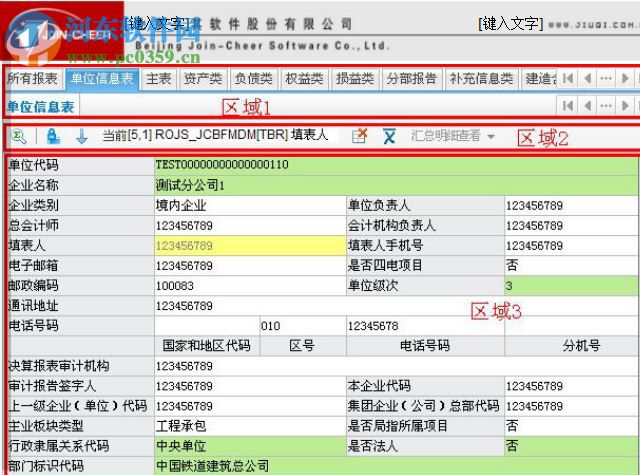Select the 单位代码 value TEST0000000000000110
Screen dimensions: 640x475
click(396, 165)
